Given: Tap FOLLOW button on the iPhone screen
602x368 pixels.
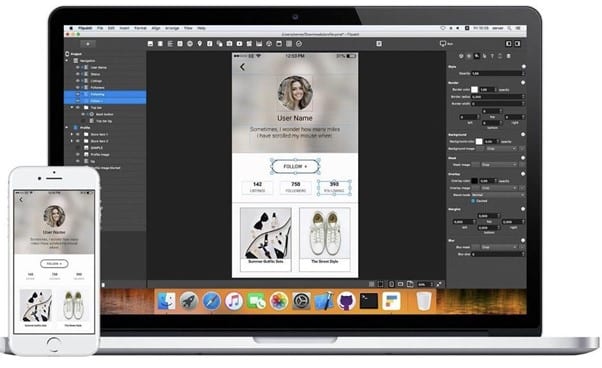Looking at the screenshot, I should tap(54, 264).
